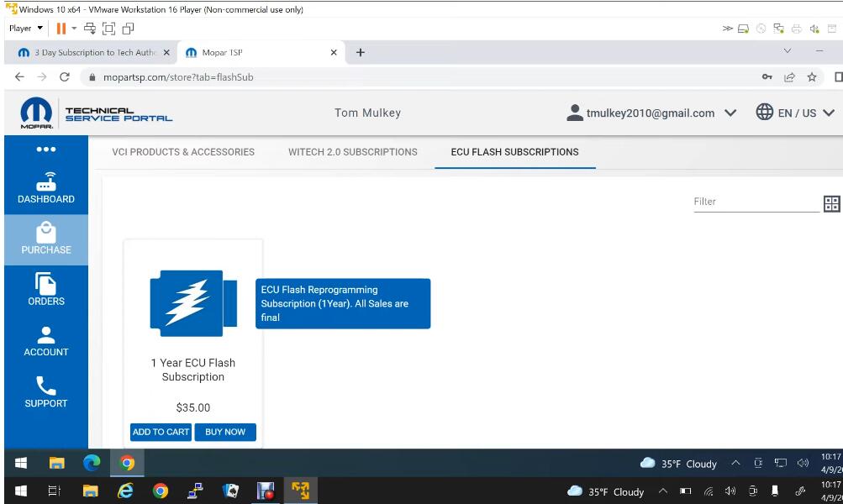The height and width of the screenshot is (504, 843).
Task: Click the host Windows Start button
Action: pyautogui.click(x=21, y=491)
